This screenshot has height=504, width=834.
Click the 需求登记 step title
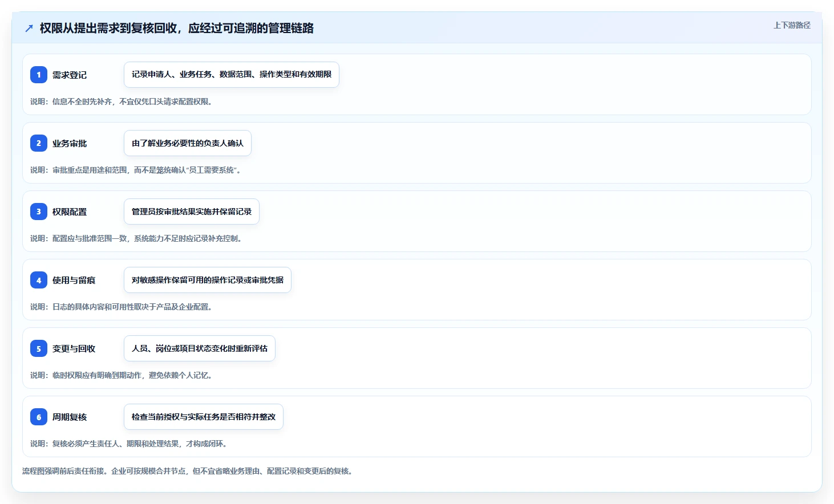tap(70, 75)
